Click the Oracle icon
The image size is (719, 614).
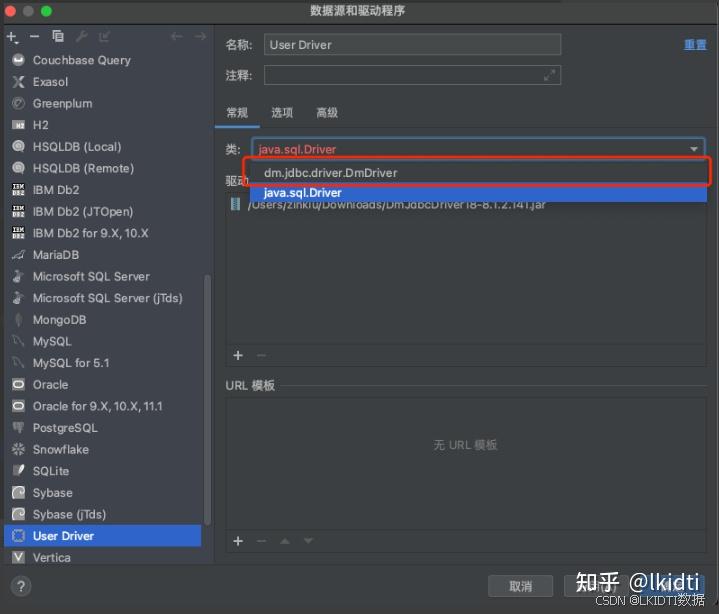pos(18,384)
